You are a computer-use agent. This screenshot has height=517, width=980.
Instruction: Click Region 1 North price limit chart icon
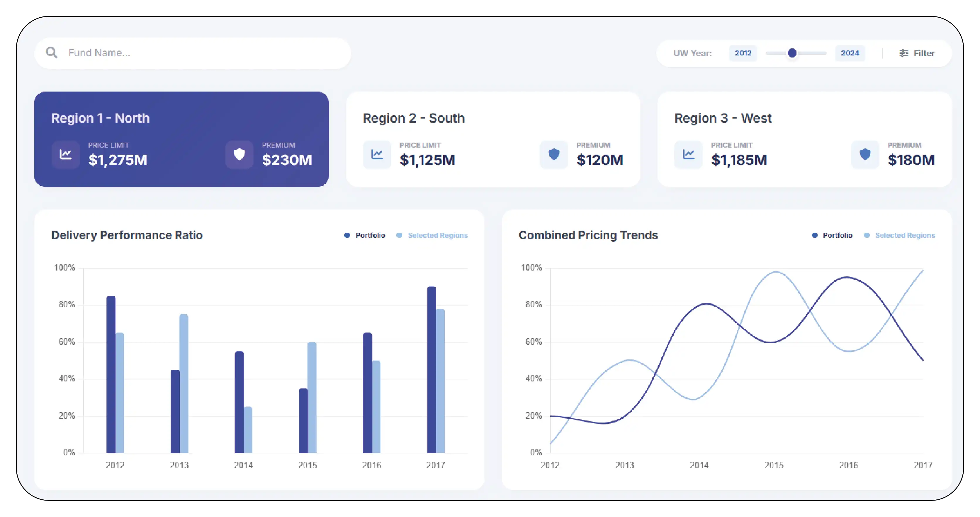(x=66, y=155)
